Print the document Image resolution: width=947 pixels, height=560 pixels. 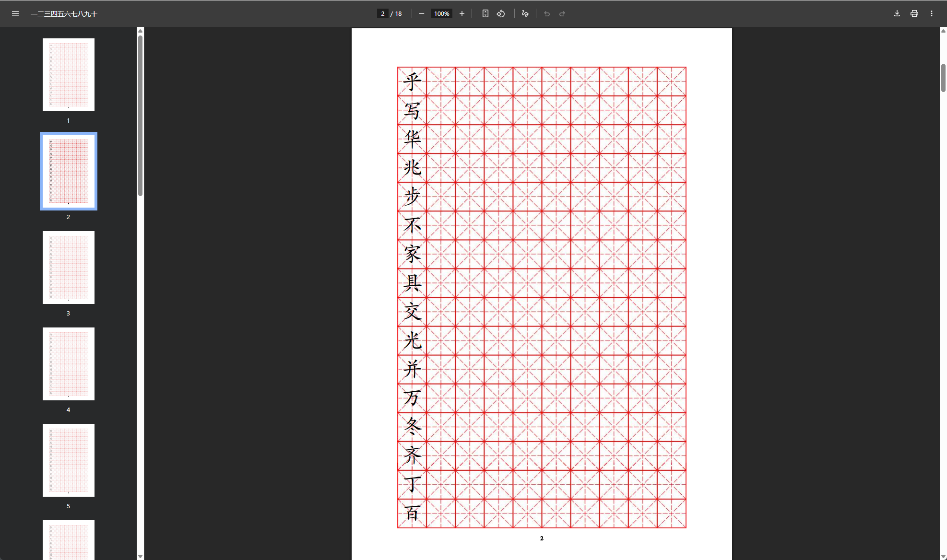pos(914,13)
